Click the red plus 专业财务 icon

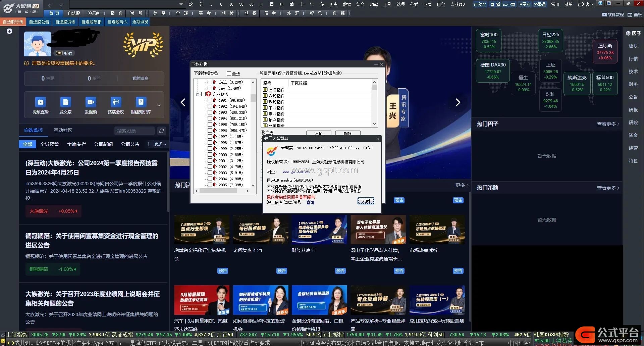(209, 94)
